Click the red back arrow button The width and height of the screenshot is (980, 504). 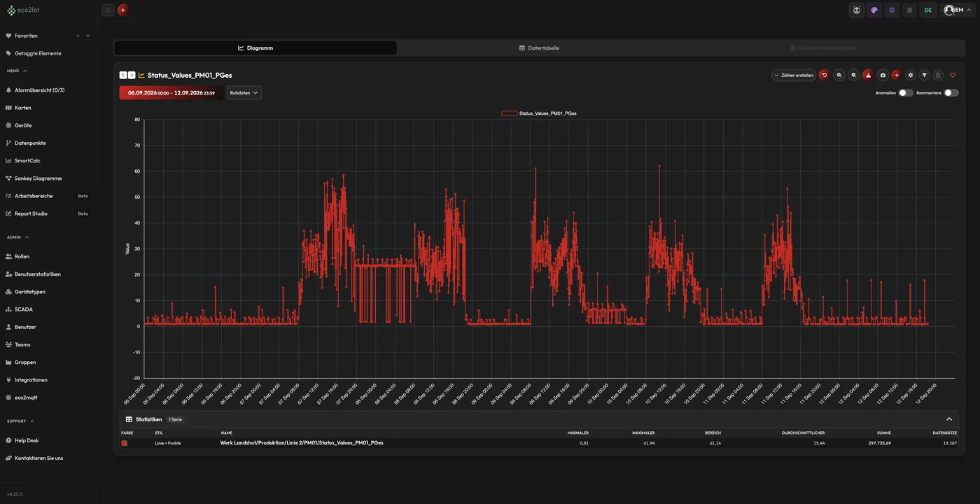point(123,10)
